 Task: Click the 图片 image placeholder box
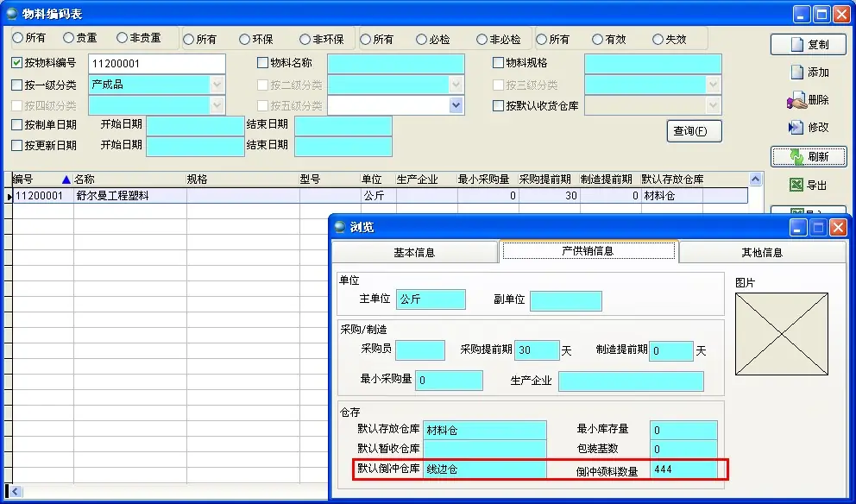pos(782,334)
